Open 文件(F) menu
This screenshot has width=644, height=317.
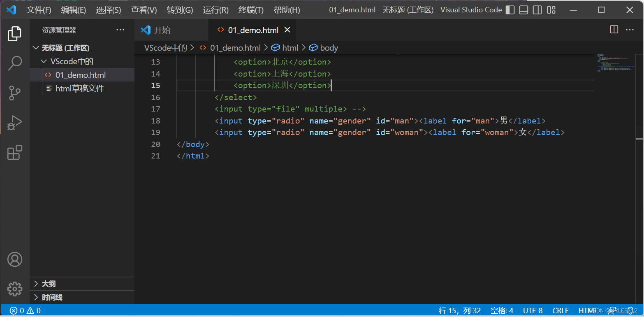click(x=39, y=10)
